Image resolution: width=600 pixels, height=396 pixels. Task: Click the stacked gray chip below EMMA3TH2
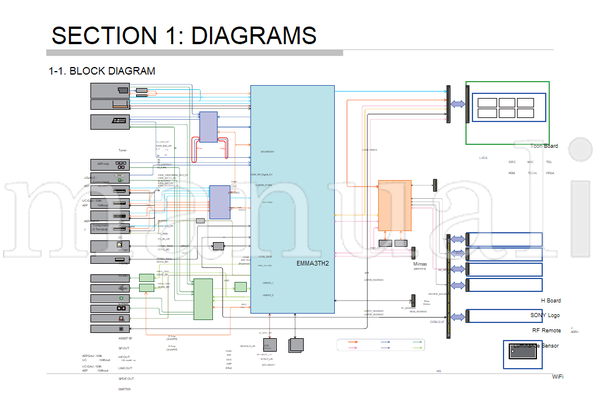296,345
